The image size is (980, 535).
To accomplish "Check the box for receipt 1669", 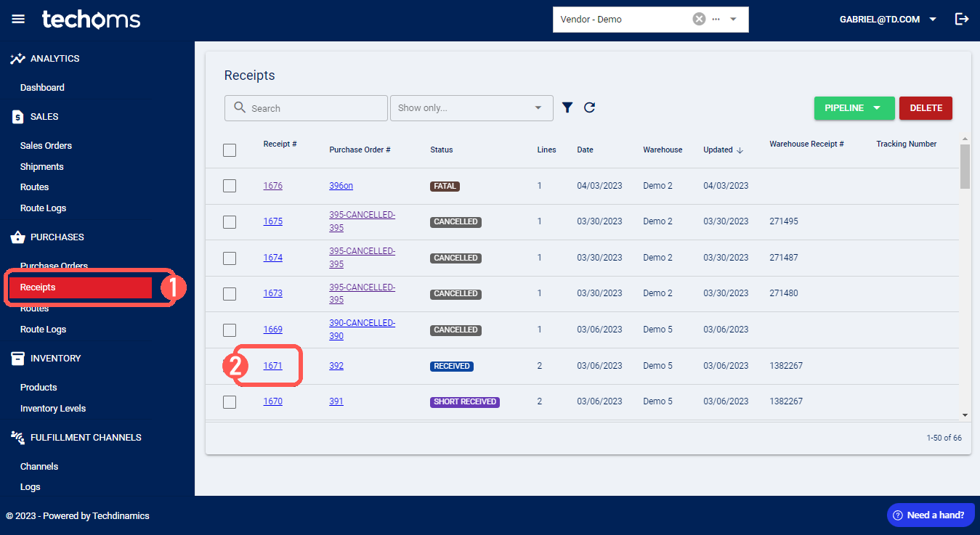I will (x=230, y=330).
